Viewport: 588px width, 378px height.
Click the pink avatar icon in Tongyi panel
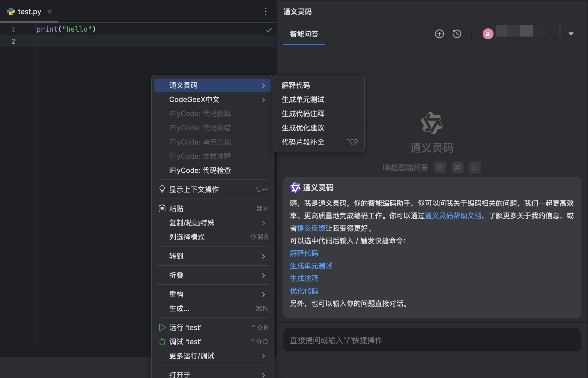coord(488,34)
